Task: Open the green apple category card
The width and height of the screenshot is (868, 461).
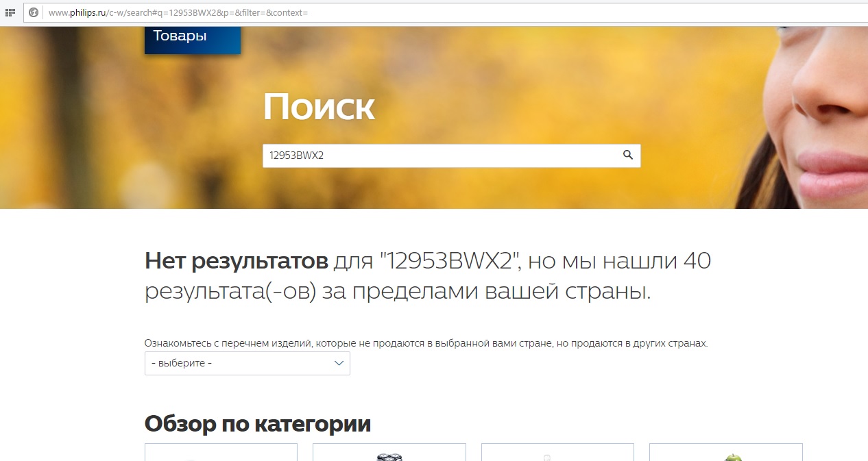Action: click(725, 453)
